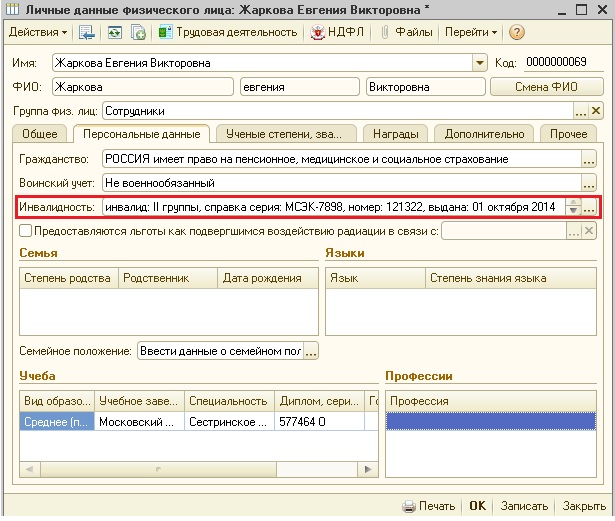615x521 pixels.
Task: Open selection for Группа физ. лиц
Action: 581,111
